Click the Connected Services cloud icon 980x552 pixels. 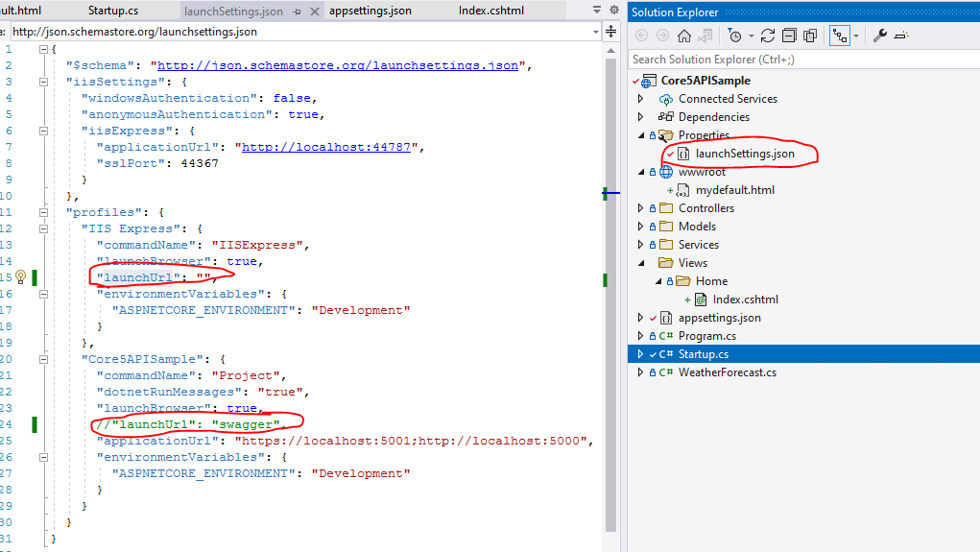pyautogui.click(x=666, y=100)
